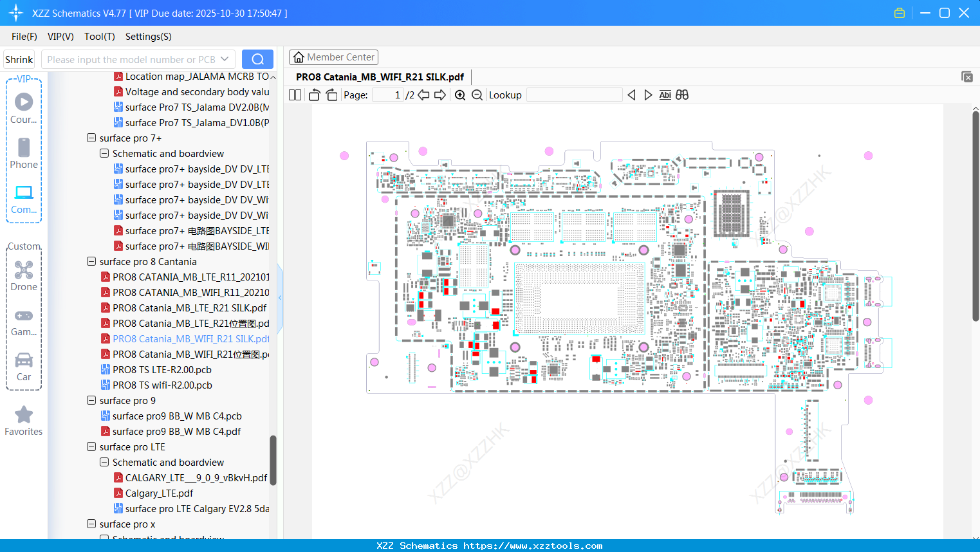
Task: Toggle two-page split view icon
Action: (x=295, y=95)
